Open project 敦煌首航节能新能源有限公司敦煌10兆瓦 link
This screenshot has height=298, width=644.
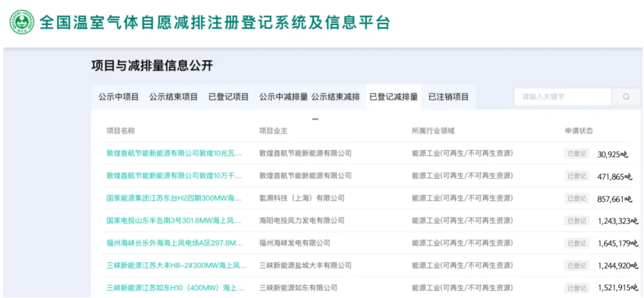pos(174,153)
